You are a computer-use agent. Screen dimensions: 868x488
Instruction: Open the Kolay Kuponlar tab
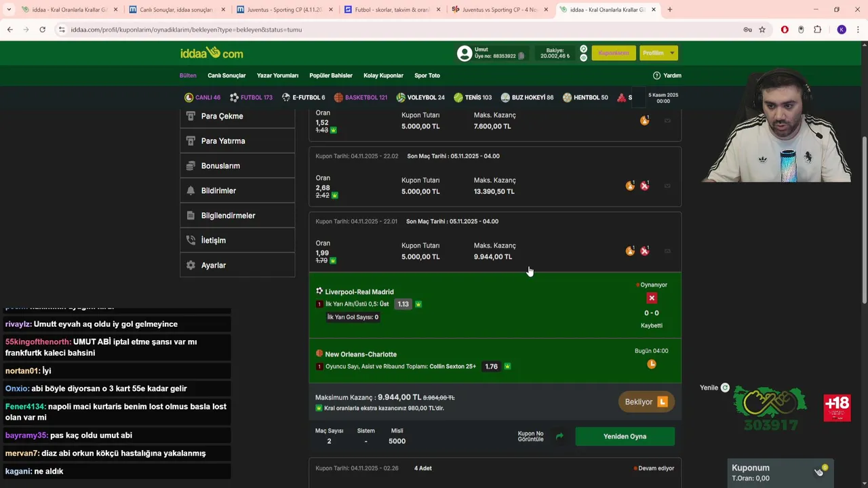383,75
